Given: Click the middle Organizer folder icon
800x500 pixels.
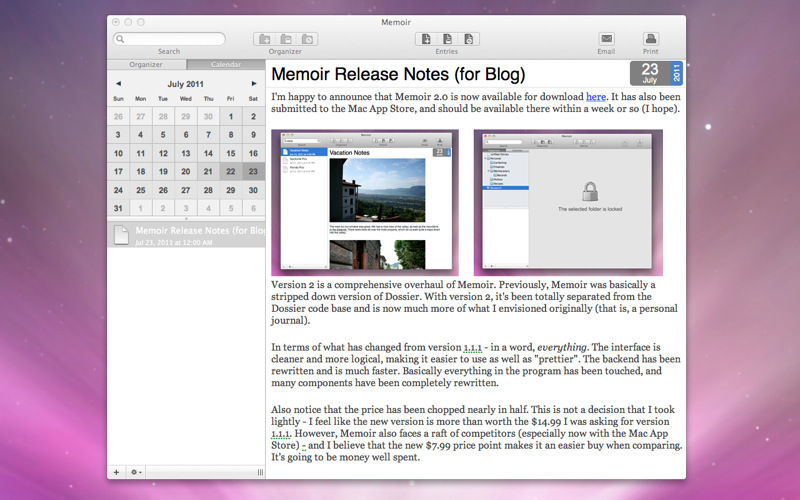Looking at the screenshot, I should [x=286, y=39].
